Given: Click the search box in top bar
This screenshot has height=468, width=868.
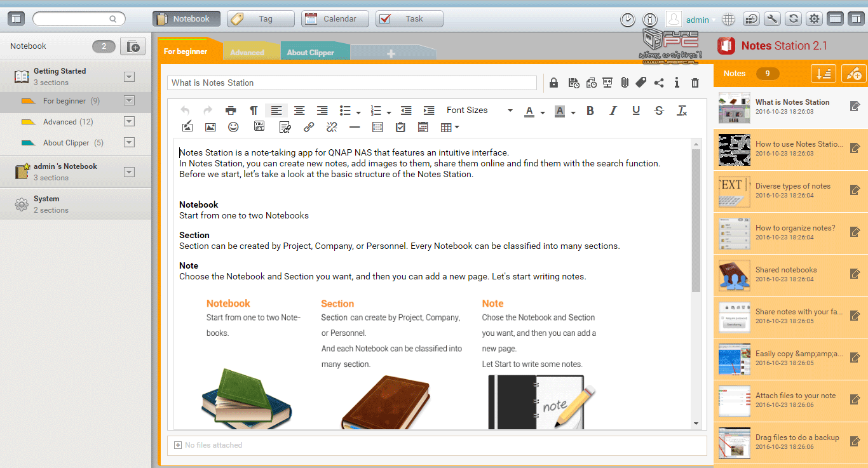Looking at the screenshot, I should point(79,19).
